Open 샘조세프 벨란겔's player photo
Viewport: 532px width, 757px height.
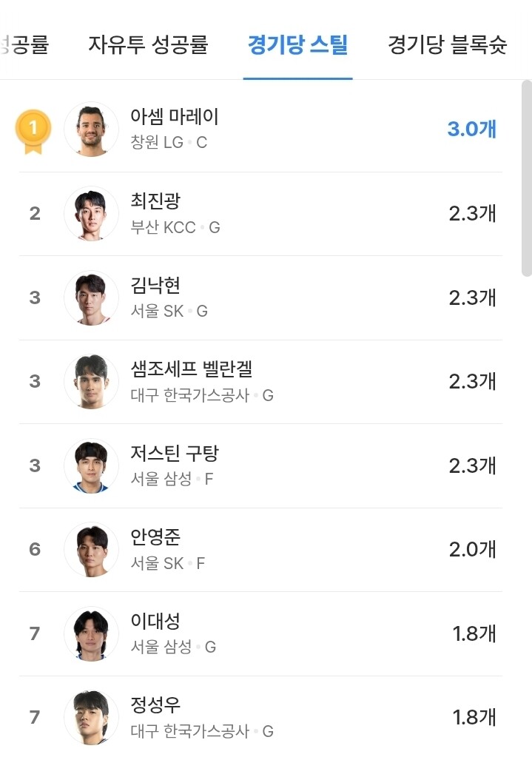point(91,382)
